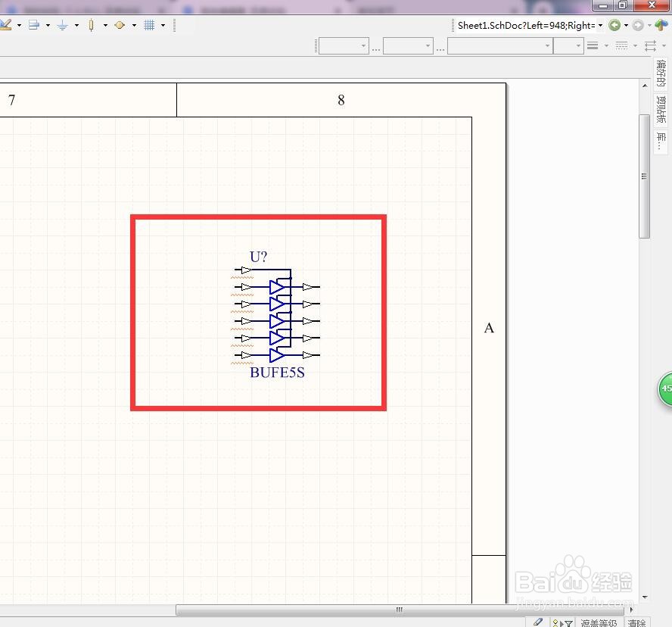Open the 偏好的 favorites side panel tab
The image size is (672, 627).
click(x=661, y=73)
